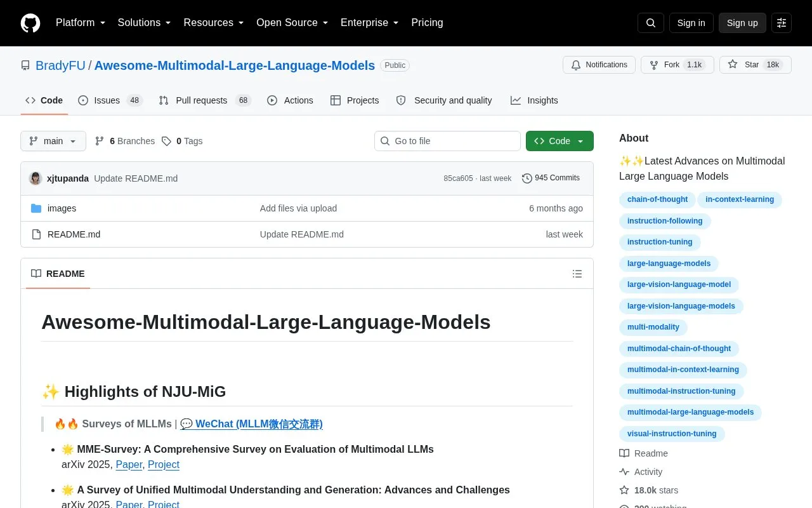This screenshot has height=508, width=812.
Task: Click the star icon beside 18.0k stars
Action: coord(624,490)
